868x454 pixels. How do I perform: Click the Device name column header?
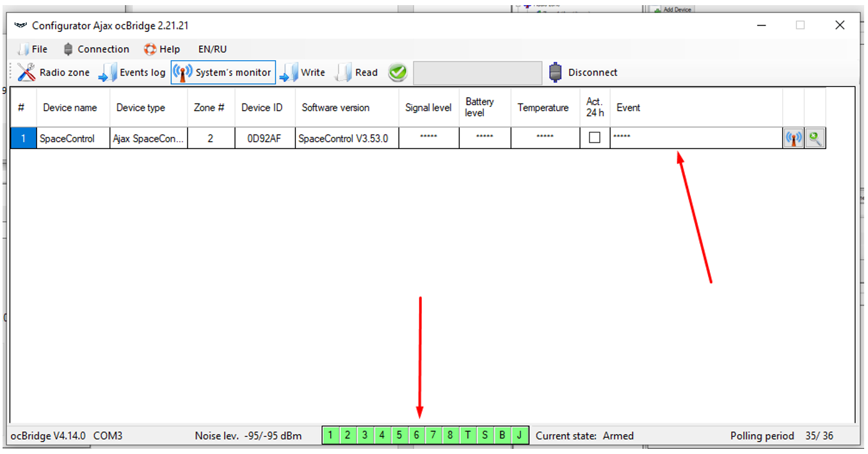tap(73, 107)
